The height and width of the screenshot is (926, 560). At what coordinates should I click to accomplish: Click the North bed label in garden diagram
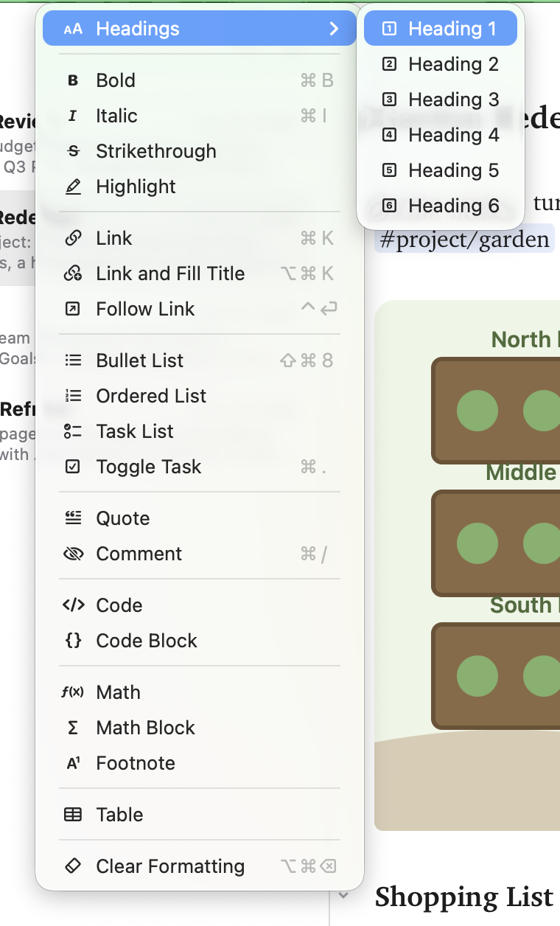[525, 340]
